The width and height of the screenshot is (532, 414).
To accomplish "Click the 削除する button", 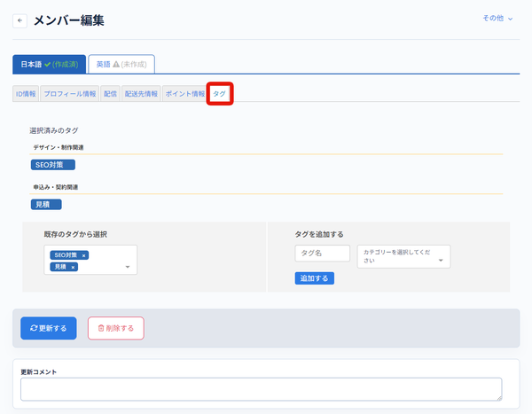I will (116, 328).
